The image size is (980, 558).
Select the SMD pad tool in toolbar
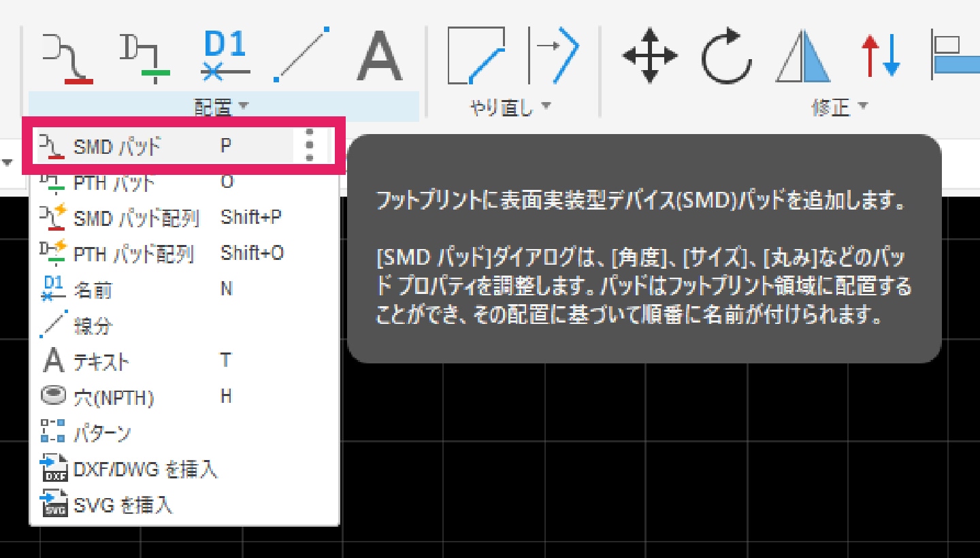click(x=67, y=59)
